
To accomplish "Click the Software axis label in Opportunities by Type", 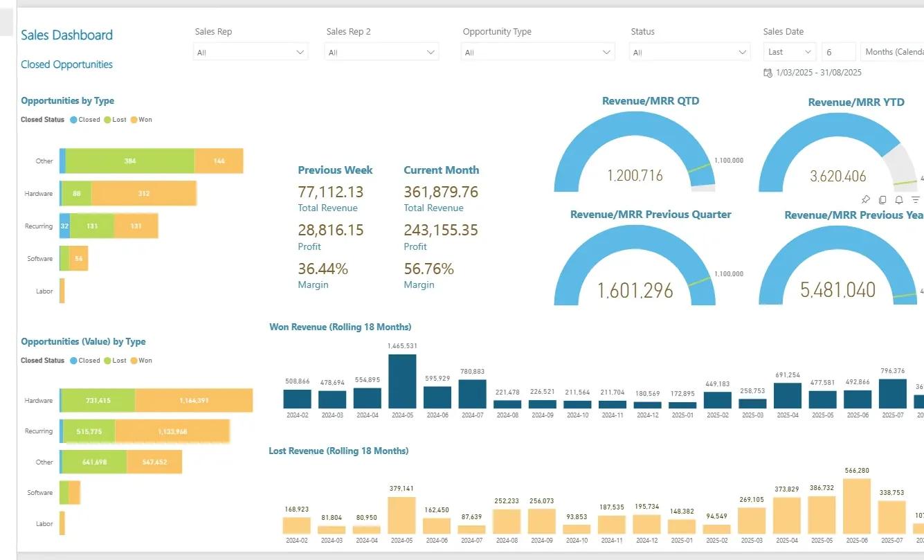I will (x=40, y=259).
